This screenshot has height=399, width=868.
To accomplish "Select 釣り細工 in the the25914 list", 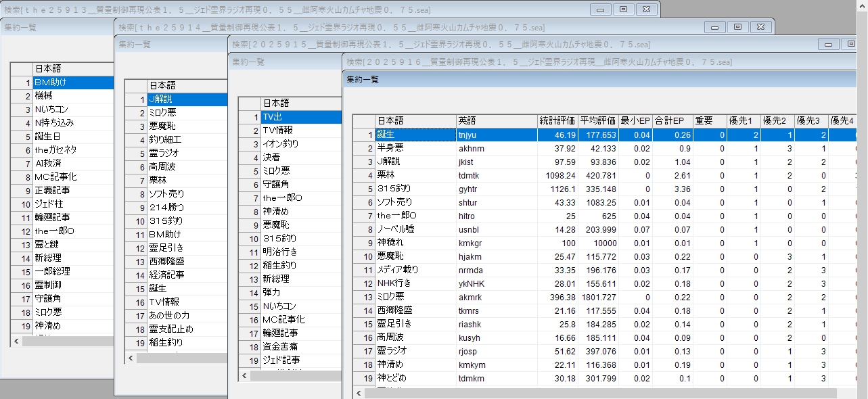I will pyautogui.click(x=186, y=140).
